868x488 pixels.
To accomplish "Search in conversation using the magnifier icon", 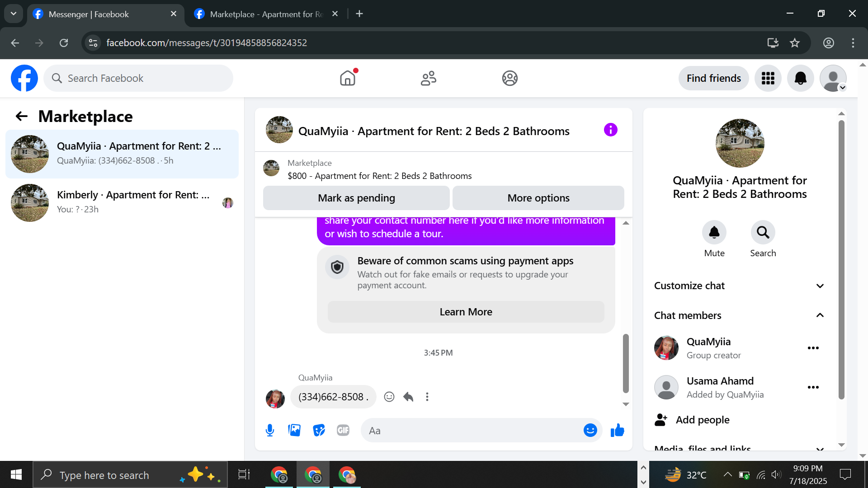I will 763,232.
